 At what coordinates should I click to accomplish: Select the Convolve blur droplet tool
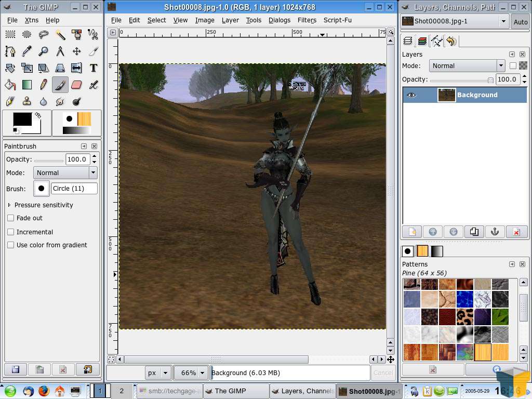pos(44,101)
